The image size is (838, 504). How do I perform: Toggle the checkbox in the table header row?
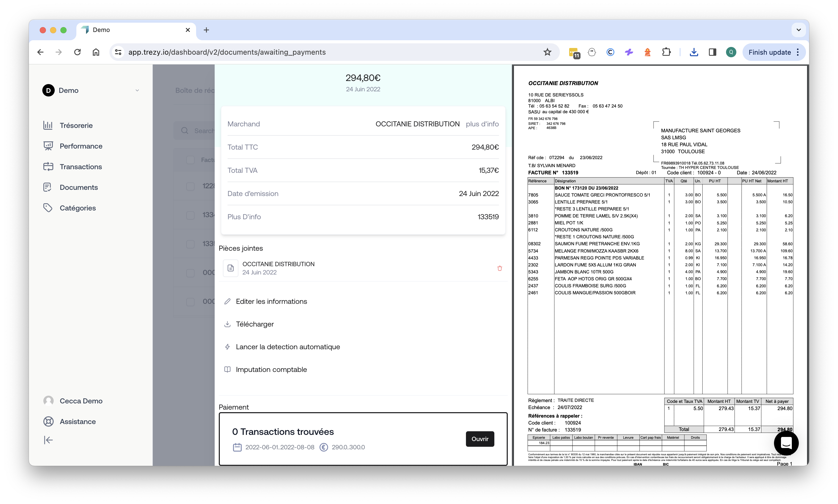[190, 160]
